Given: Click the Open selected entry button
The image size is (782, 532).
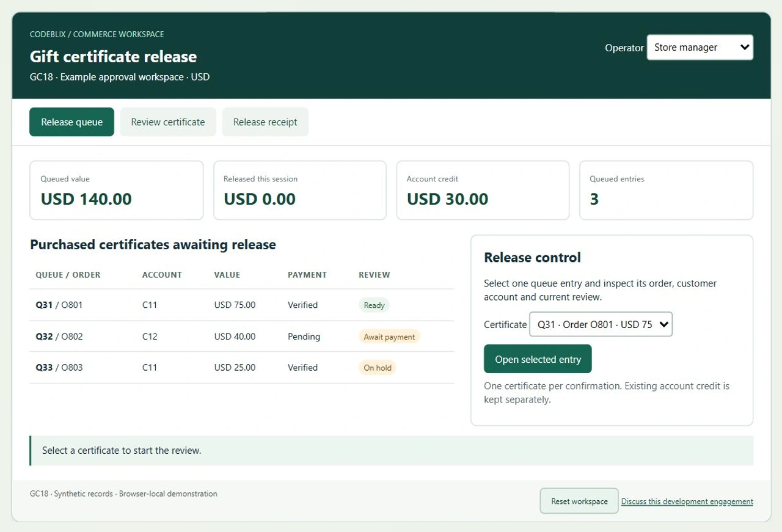Looking at the screenshot, I should pos(538,359).
